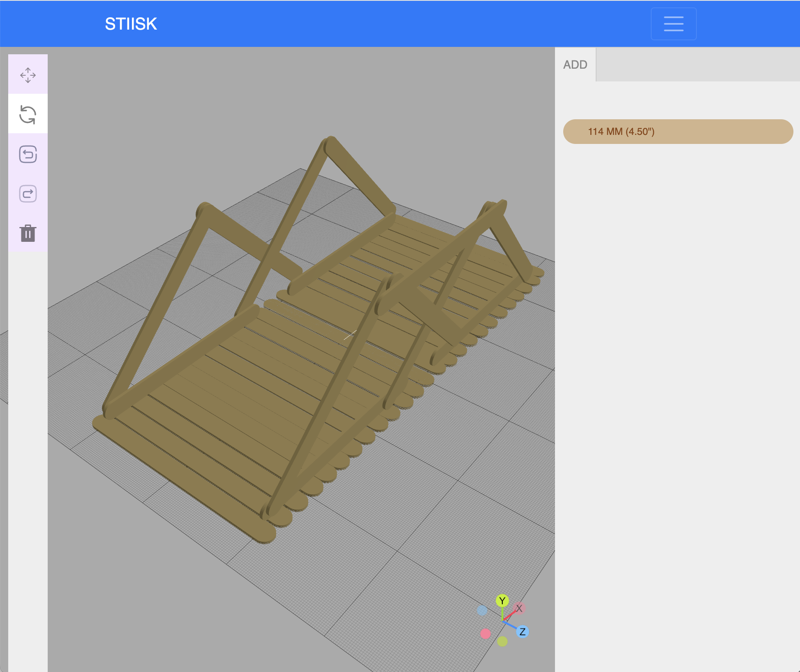Click the Z axis gizmo handle
Image resolution: width=800 pixels, height=672 pixels.
[x=522, y=632]
